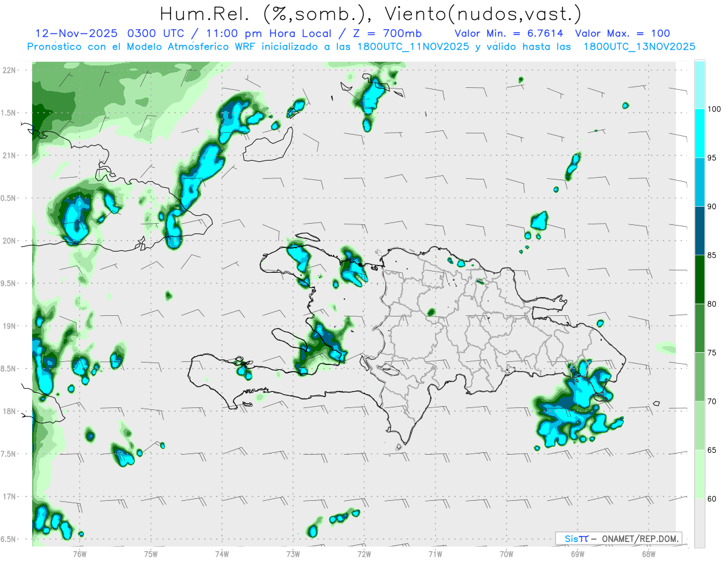
Task: Click the colorbar label '65'
Action: (712, 450)
